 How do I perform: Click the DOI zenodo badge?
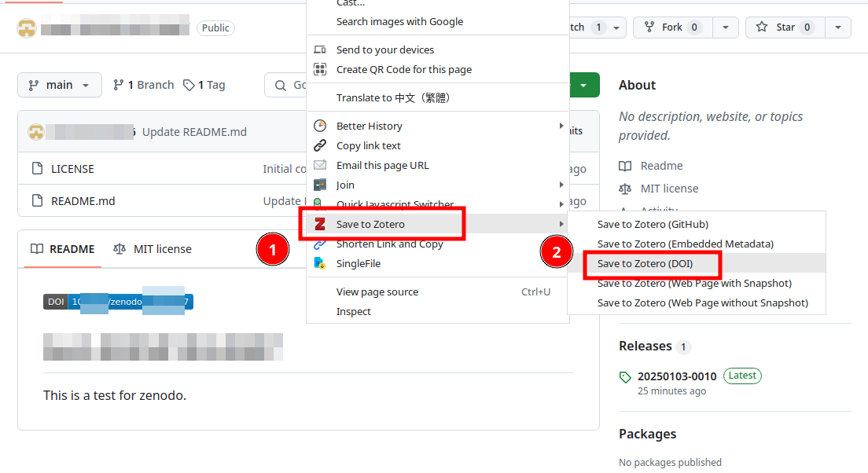point(118,302)
